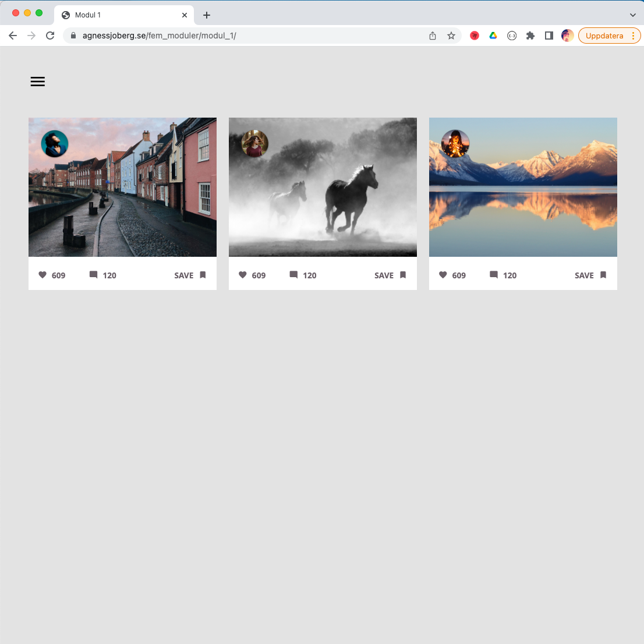
Task: Click the comment icon on the street photo card
Action: 93,275
